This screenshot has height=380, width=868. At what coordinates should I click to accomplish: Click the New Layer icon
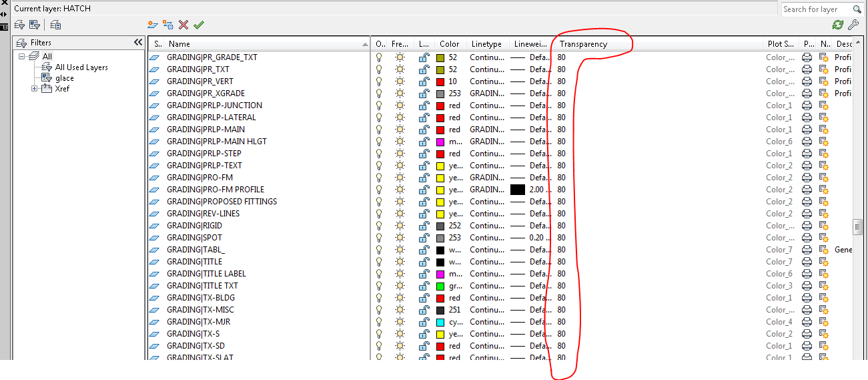[x=153, y=25]
